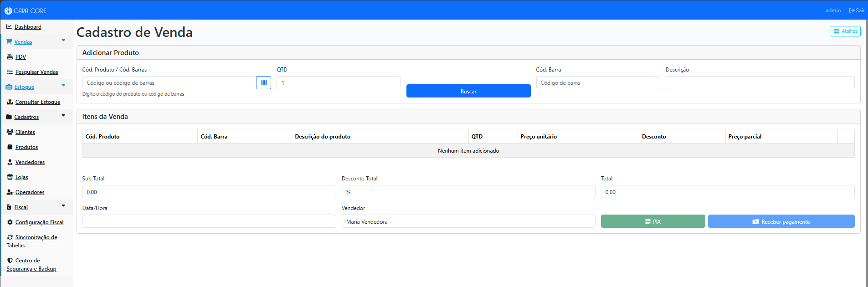Viewport: 868px width, 287px height.
Task: Focus the Desconto Total percent field
Action: (x=468, y=192)
